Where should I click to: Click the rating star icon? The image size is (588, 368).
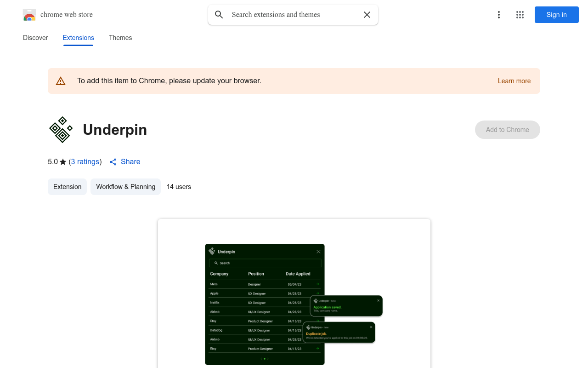63,162
